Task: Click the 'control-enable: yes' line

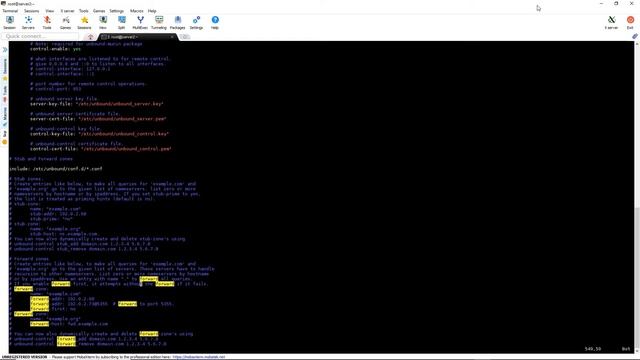Action: coord(55,49)
